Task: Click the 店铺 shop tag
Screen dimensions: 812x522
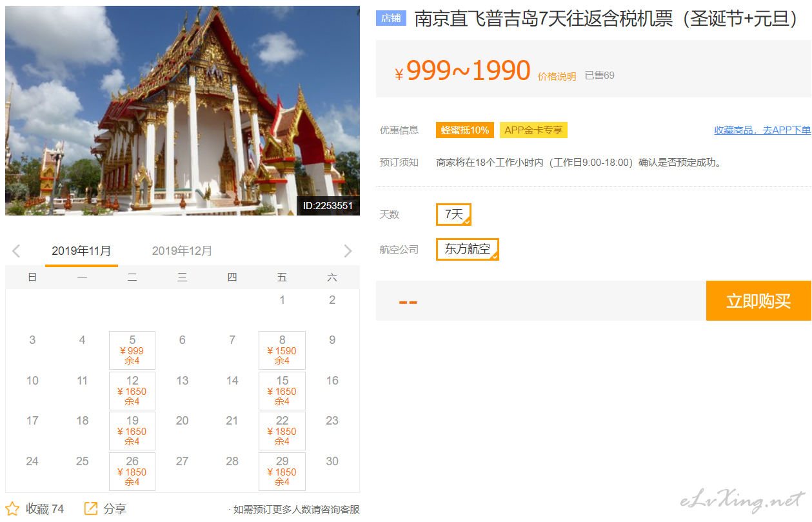Action: pyautogui.click(x=391, y=18)
